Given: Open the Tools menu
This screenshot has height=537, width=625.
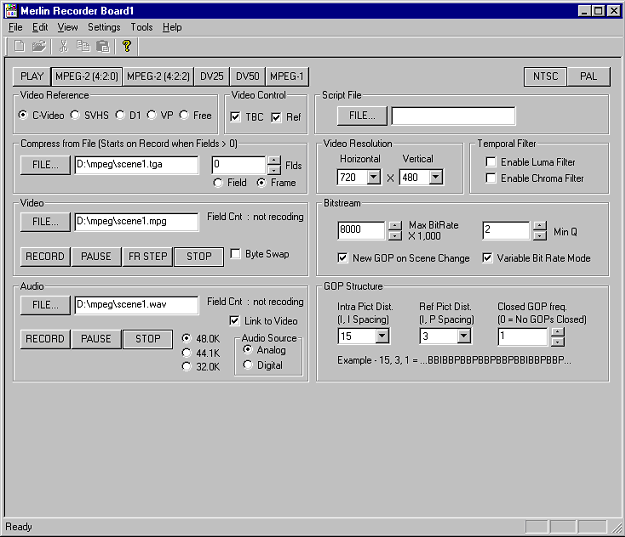Looking at the screenshot, I should (x=142, y=27).
